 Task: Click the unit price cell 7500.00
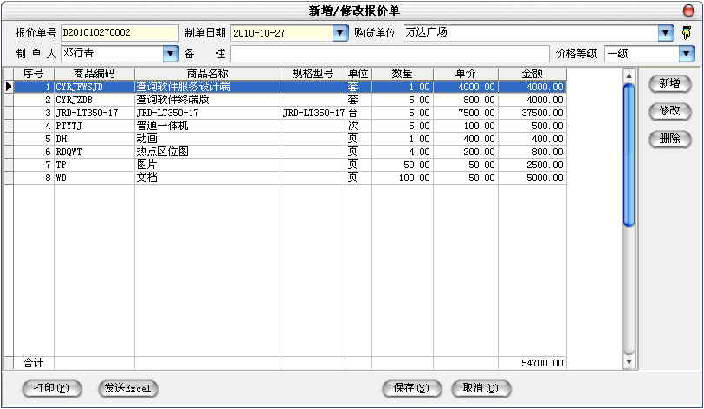coord(466,113)
